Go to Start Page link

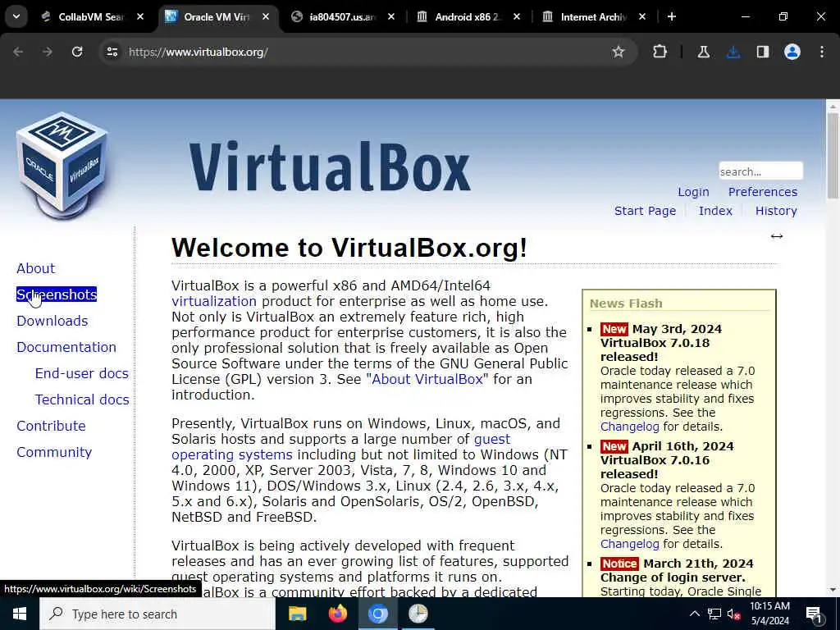point(645,211)
